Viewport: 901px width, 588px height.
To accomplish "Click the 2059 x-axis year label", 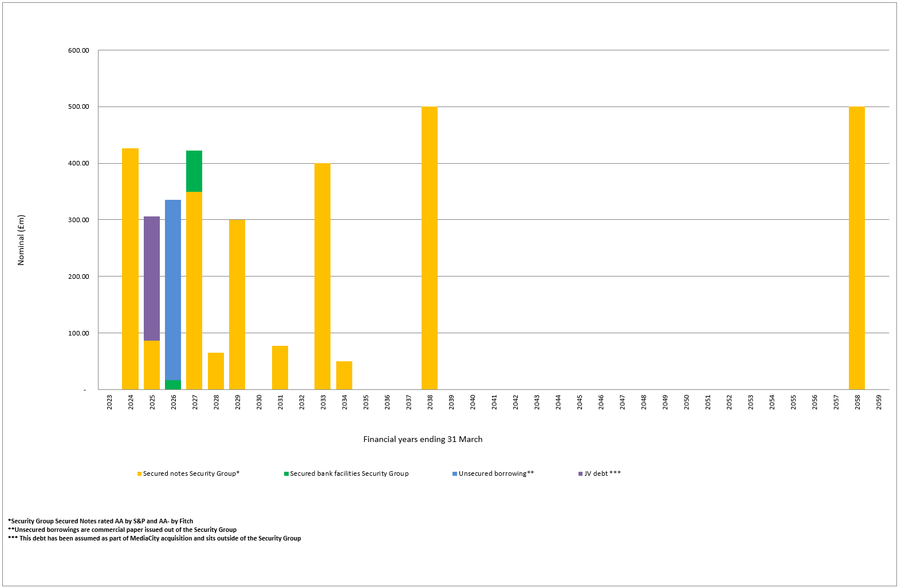I will coord(879,402).
